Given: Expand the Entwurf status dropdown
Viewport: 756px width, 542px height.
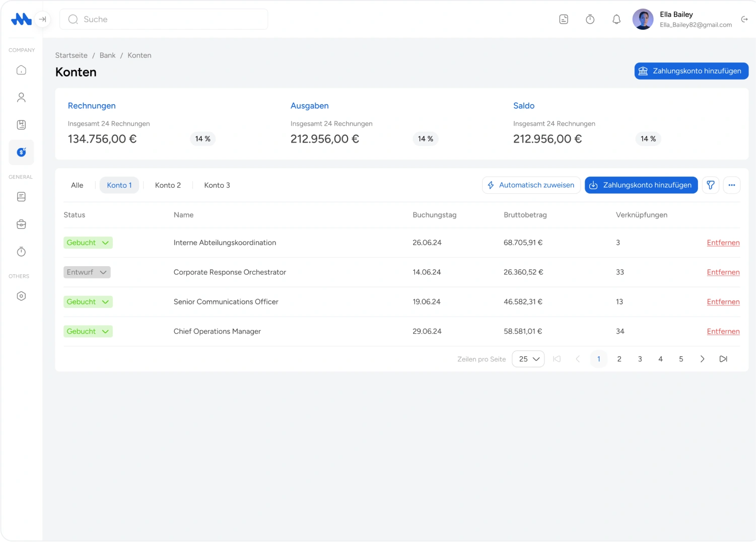Looking at the screenshot, I should [87, 272].
